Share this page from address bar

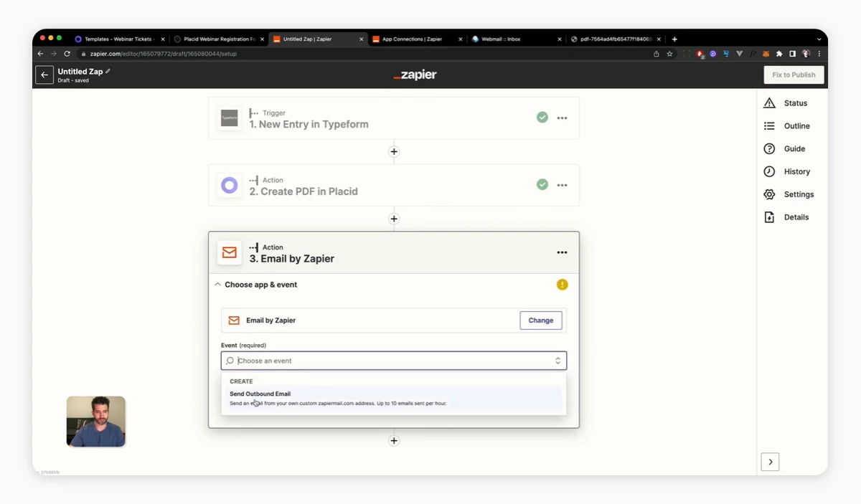(x=656, y=54)
